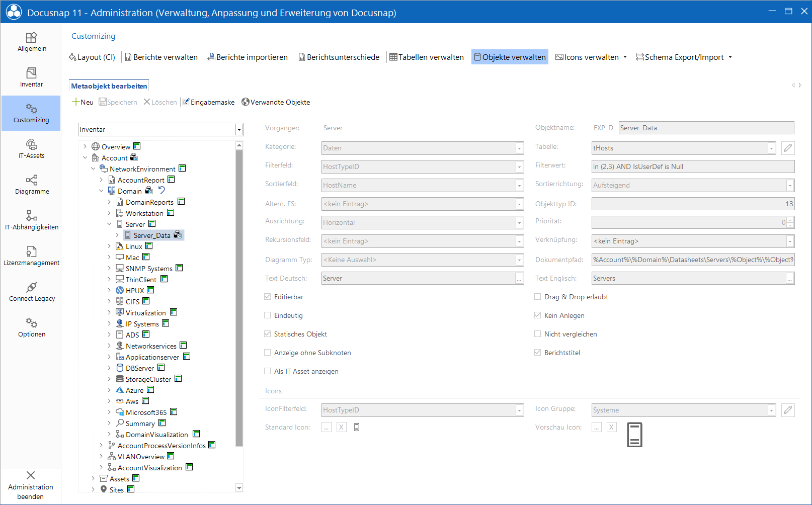The height and width of the screenshot is (505, 812).
Task: Open the Inventar sidebar section
Action: pyautogui.click(x=31, y=78)
